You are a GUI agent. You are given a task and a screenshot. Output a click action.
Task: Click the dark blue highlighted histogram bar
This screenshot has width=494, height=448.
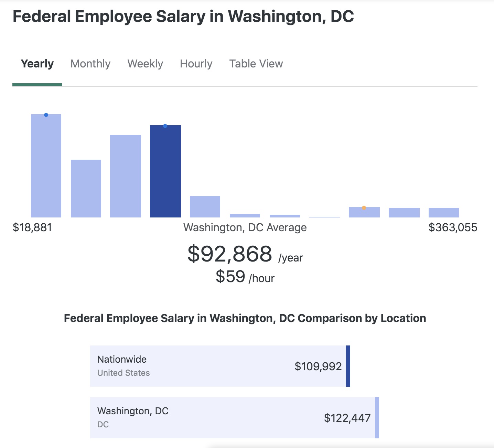pyautogui.click(x=165, y=172)
